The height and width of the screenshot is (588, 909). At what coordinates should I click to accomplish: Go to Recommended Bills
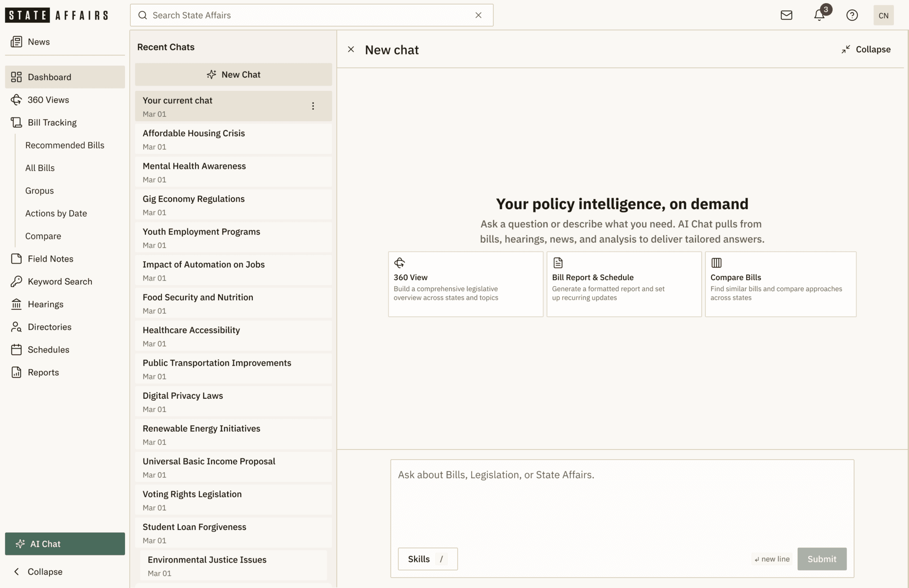coord(65,145)
